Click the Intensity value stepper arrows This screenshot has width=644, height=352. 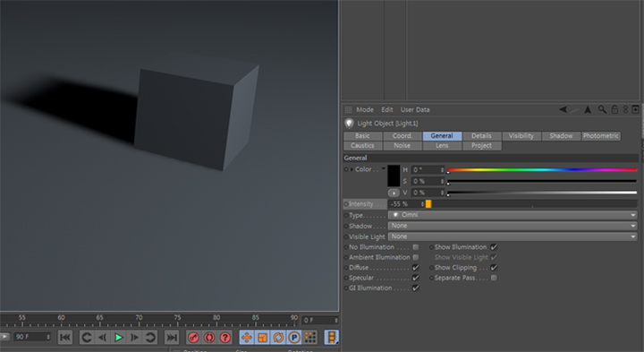422,204
